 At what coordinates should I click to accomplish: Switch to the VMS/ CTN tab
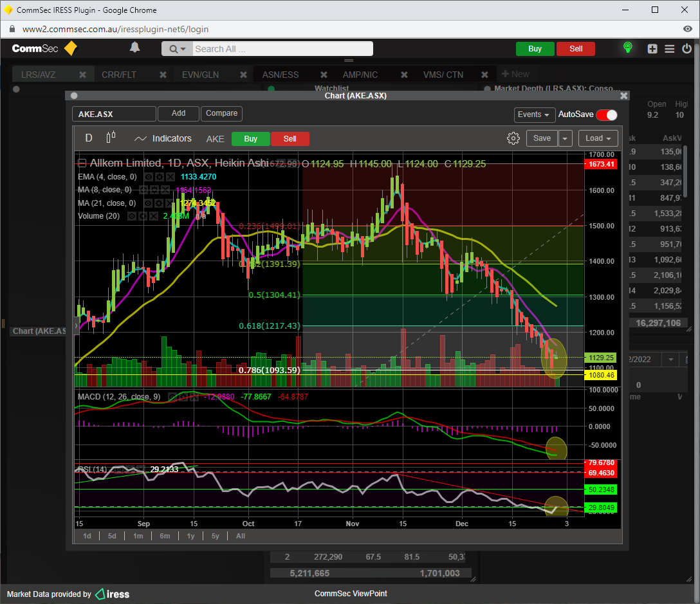click(443, 75)
